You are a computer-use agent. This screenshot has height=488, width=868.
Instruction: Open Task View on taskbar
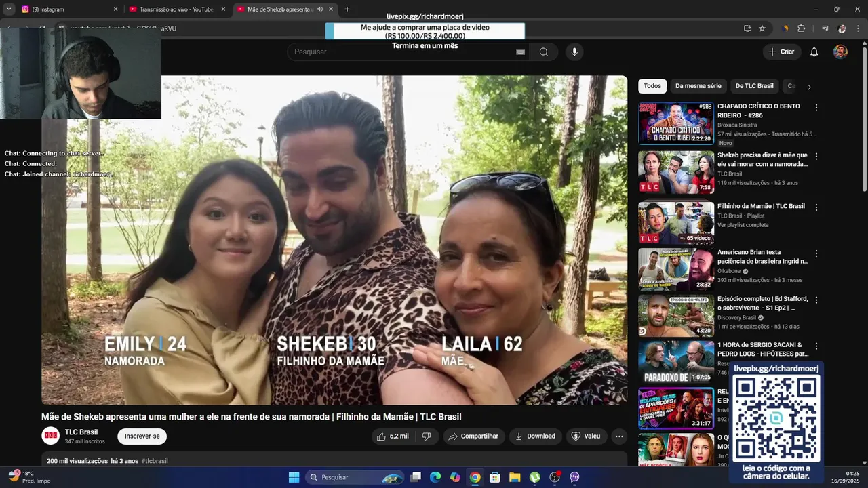[x=415, y=477]
